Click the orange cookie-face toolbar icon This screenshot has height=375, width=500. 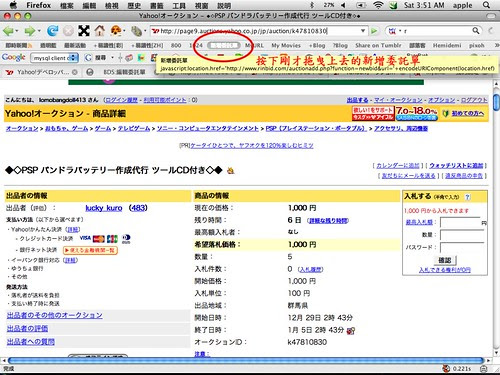click(x=116, y=31)
